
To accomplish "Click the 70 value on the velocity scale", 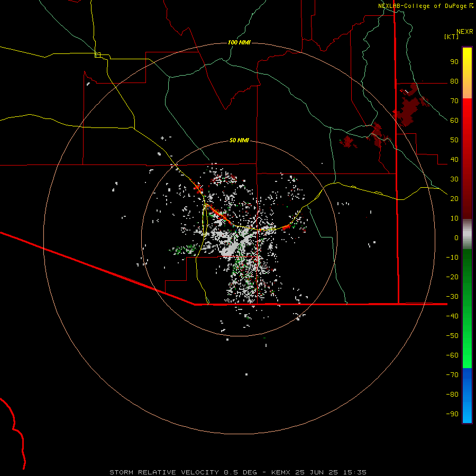I will tap(454, 101).
